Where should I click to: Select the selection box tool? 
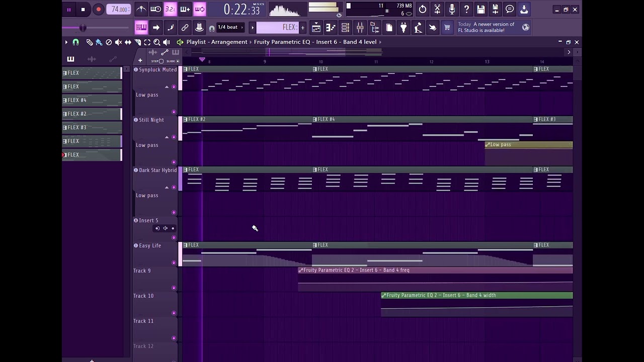(147, 42)
